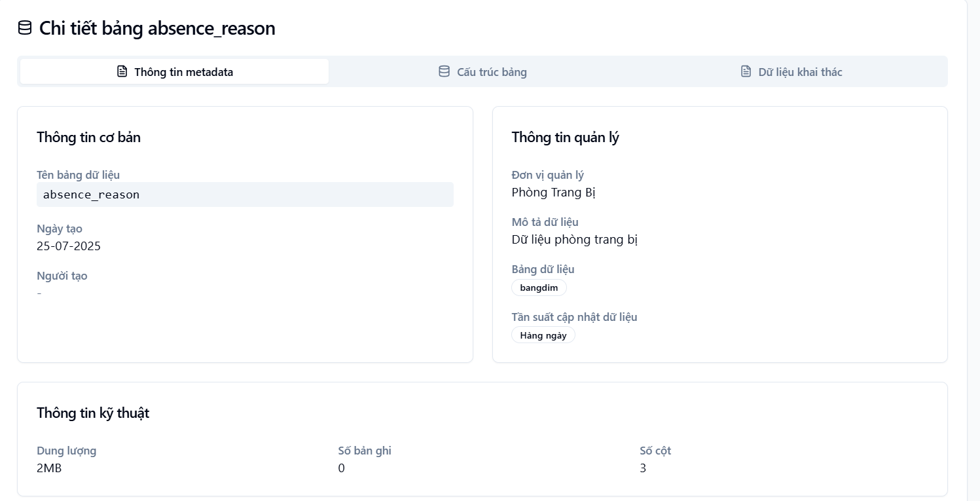Click the Số cột column count value
The width and height of the screenshot is (980, 501).
[643, 468]
